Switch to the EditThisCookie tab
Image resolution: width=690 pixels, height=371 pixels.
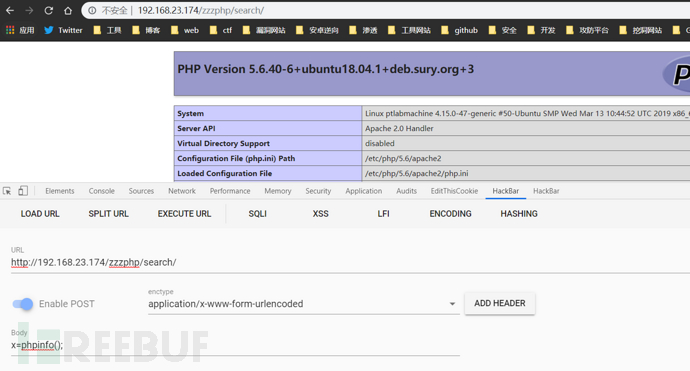tap(454, 191)
